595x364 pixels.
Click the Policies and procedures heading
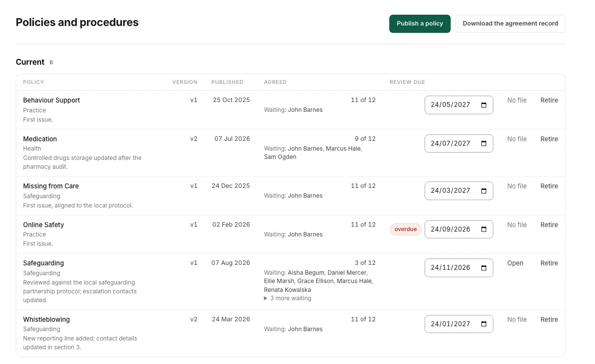[x=77, y=23]
